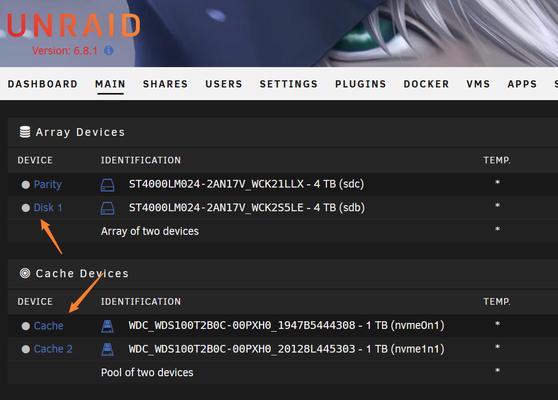The image size is (558, 400).
Task: Click the Cache Devices section title
Action: pyautogui.click(x=82, y=273)
